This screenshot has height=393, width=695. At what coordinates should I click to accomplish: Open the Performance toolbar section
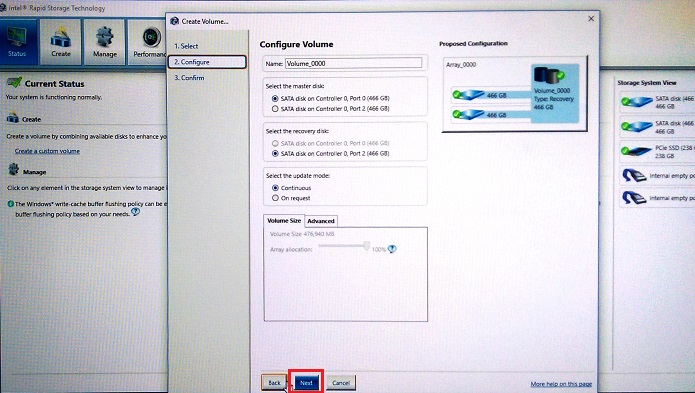tap(148, 42)
